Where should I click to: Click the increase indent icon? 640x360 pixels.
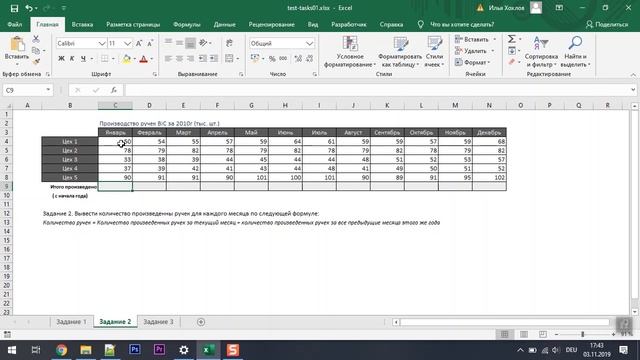[214, 59]
